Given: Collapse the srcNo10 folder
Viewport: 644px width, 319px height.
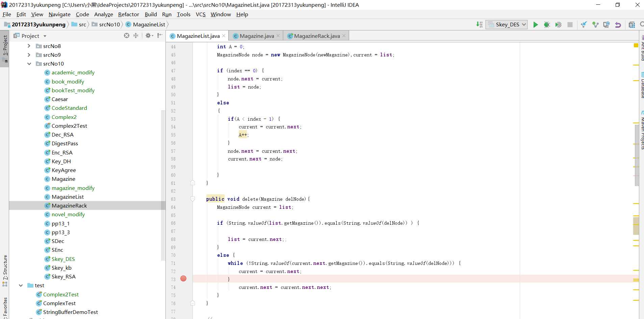Looking at the screenshot, I should point(29,64).
